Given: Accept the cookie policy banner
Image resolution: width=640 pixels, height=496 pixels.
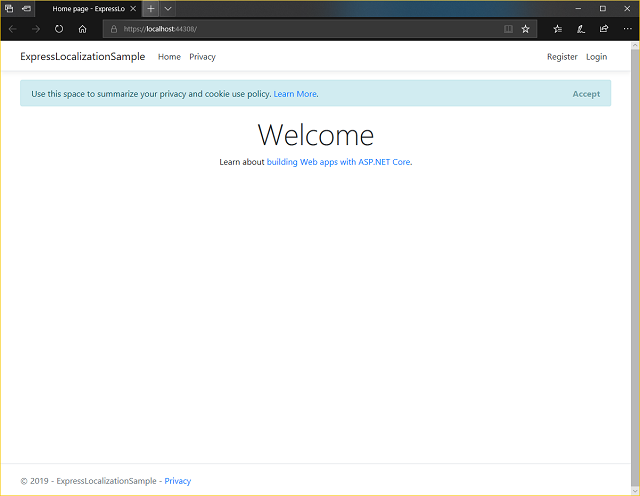Looking at the screenshot, I should (x=586, y=94).
